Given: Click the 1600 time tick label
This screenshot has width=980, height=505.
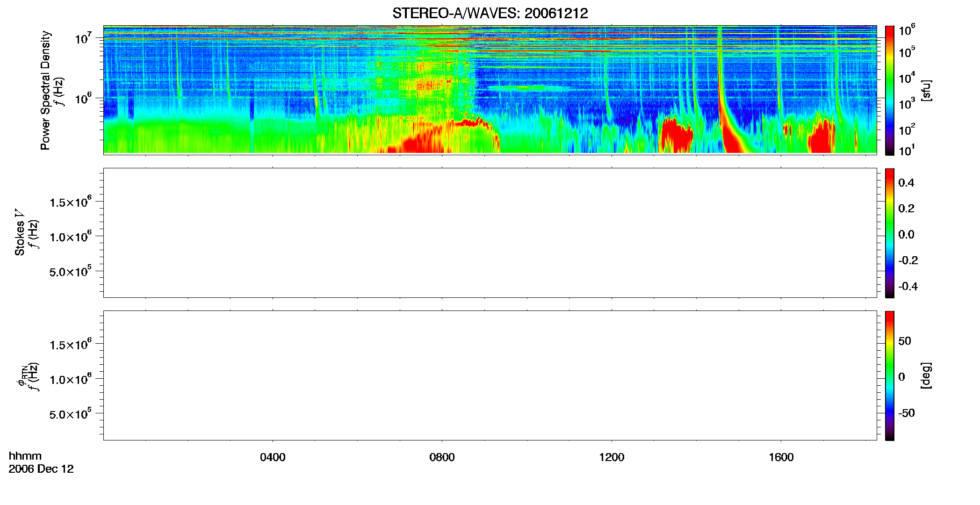Looking at the screenshot, I should pyautogui.click(x=781, y=457).
